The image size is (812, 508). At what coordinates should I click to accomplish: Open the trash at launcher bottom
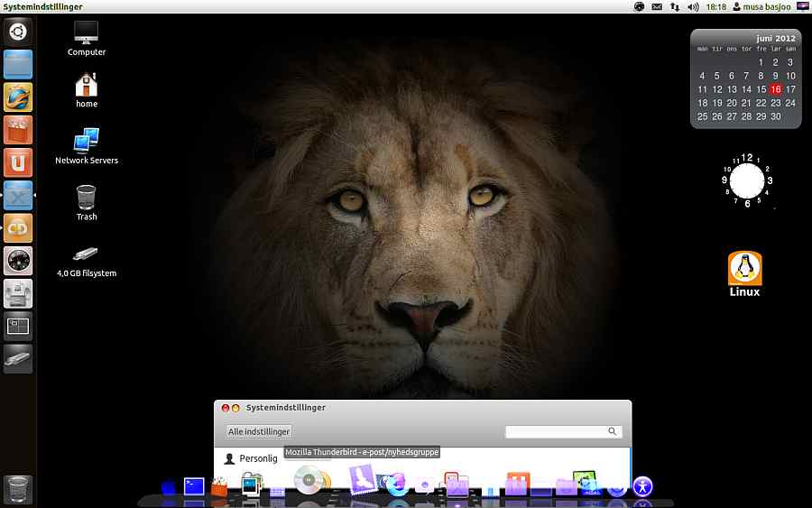[18, 488]
